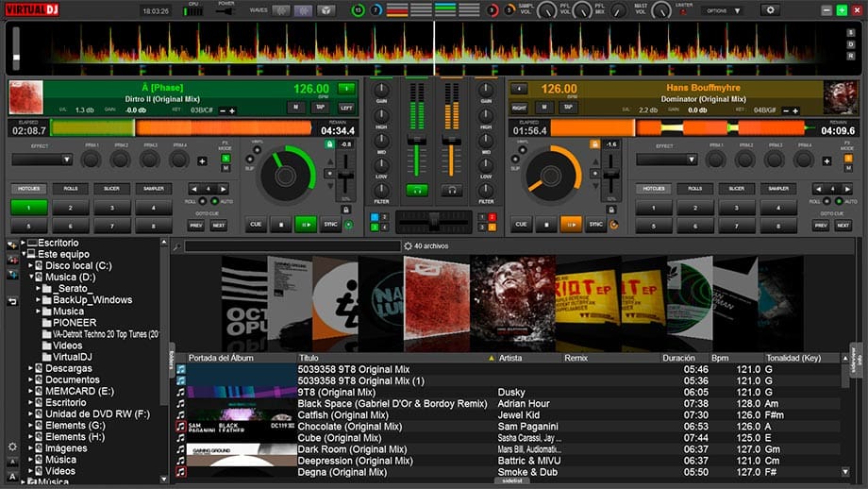Collapse the Este equipo tree node
Screen dimensions: 868x489
pos(24,254)
